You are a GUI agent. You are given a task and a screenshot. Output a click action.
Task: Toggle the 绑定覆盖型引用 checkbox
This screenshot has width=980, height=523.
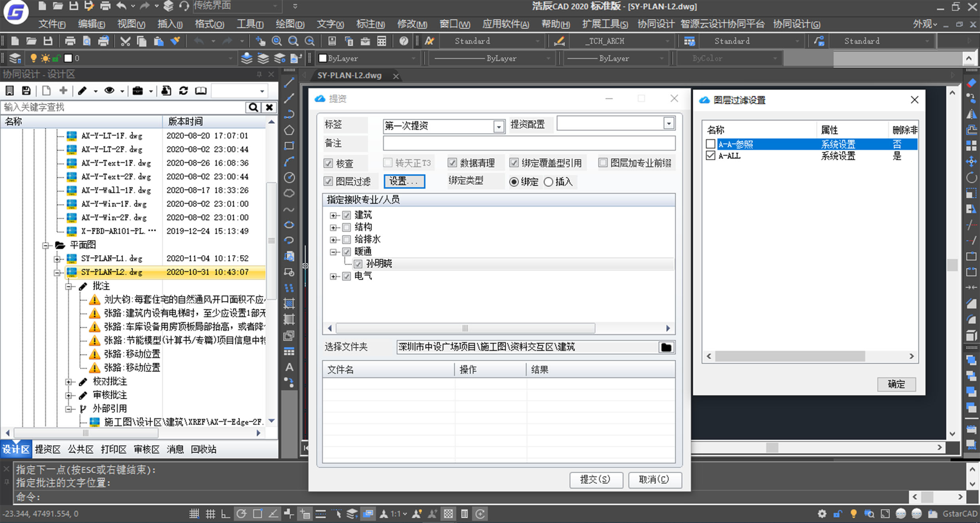click(x=514, y=163)
